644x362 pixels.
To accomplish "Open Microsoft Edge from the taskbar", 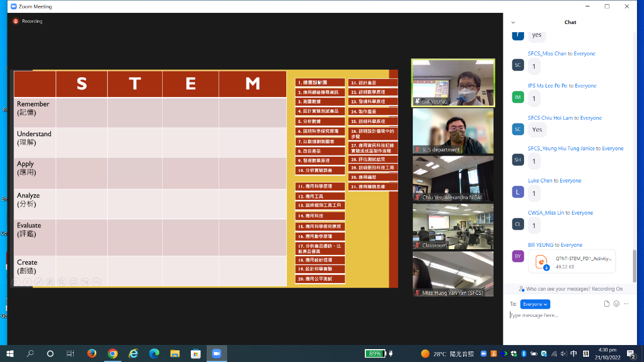I will [154, 354].
